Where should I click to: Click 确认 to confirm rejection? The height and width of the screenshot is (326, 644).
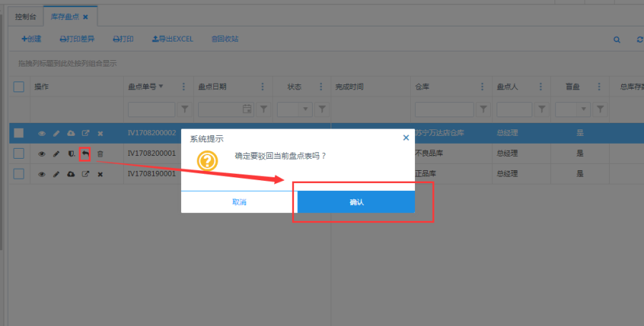pyautogui.click(x=356, y=202)
